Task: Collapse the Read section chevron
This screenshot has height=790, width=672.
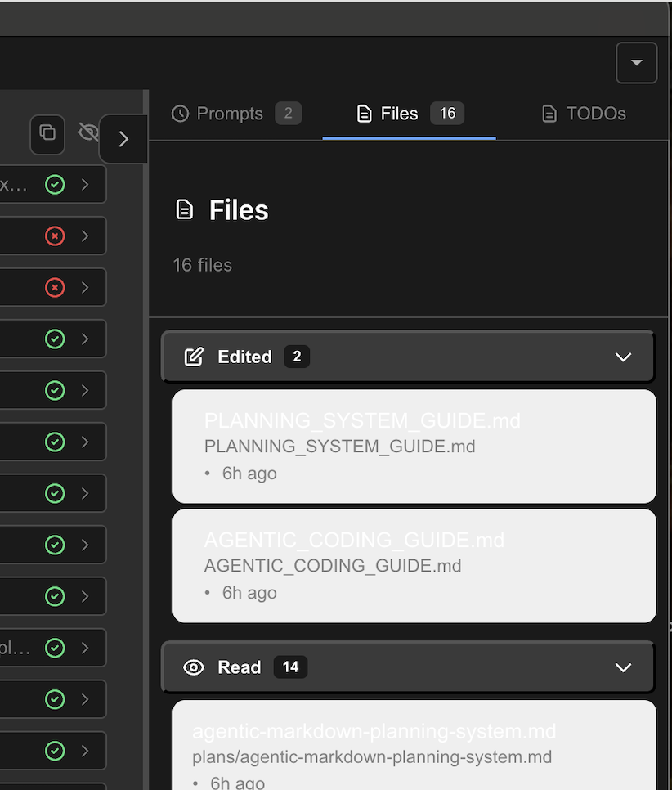Action: point(623,668)
